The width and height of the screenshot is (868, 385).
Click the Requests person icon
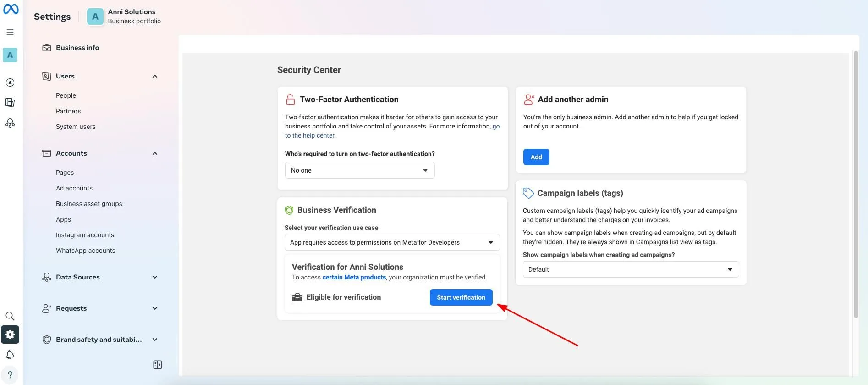pyautogui.click(x=47, y=308)
